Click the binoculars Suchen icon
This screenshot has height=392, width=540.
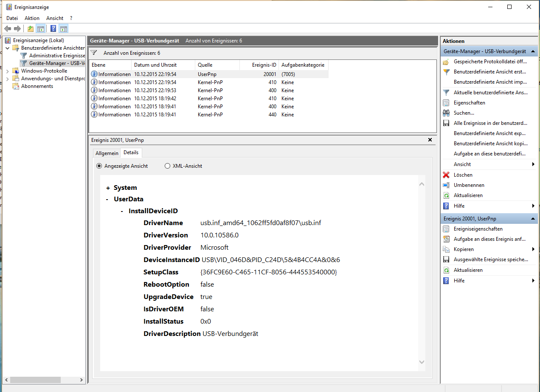(446, 113)
